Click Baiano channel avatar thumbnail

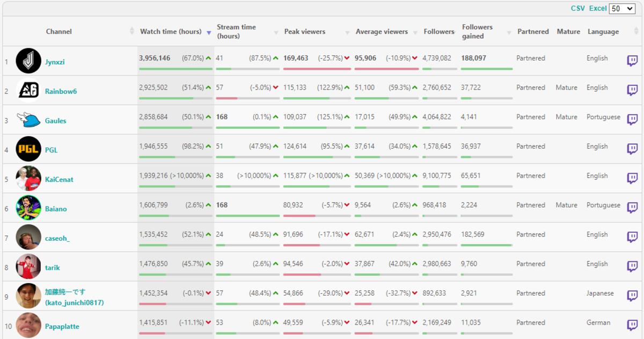pyautogui.click(x=28, y=208)
